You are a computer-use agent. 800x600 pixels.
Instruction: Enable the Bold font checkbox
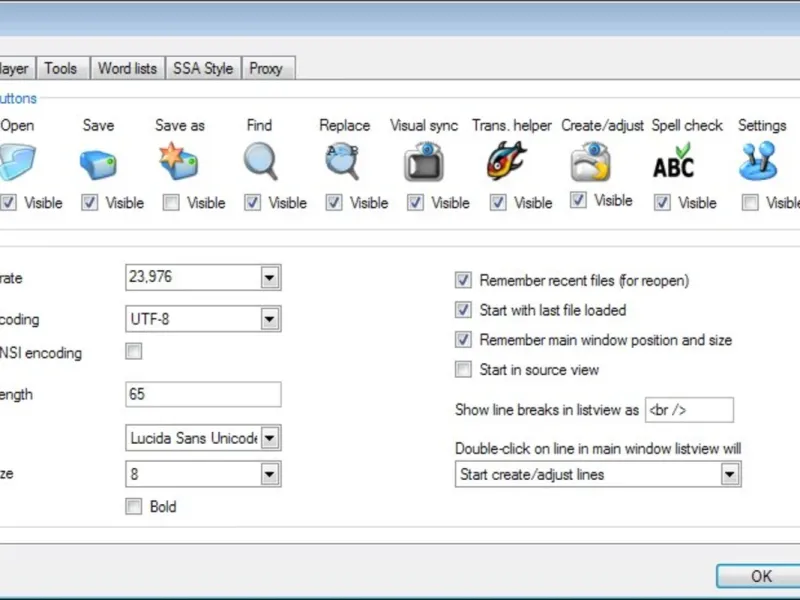tap(134, 506)
